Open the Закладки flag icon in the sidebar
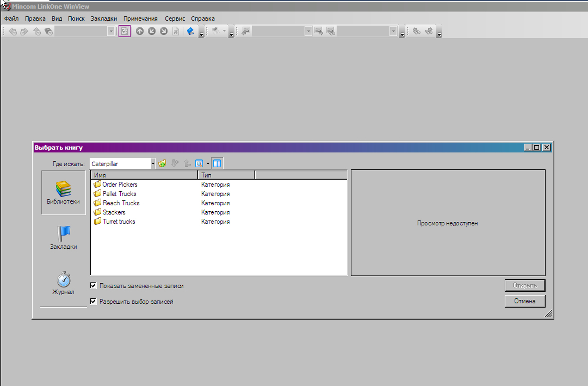The image size is (588, 386). (63, 237)
